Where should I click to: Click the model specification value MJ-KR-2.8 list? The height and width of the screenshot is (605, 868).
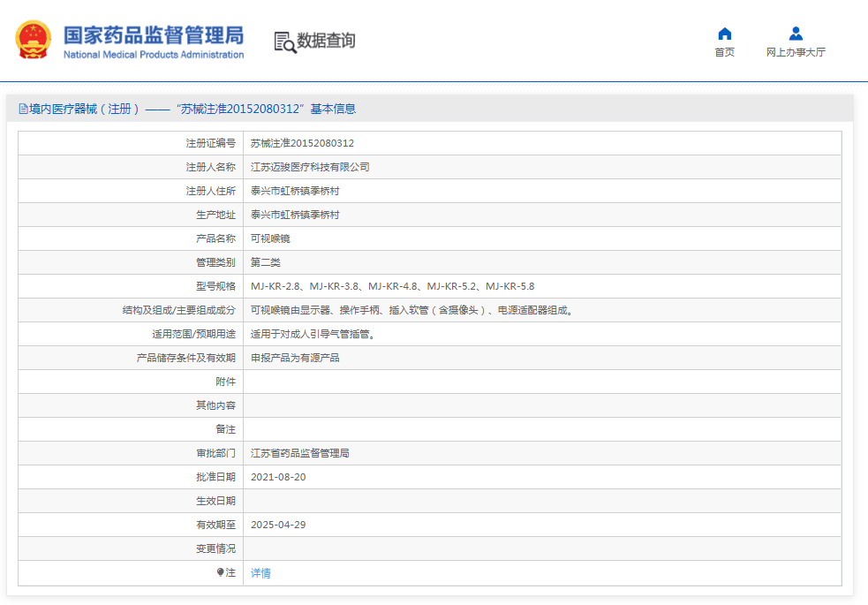tap(392, 286)
